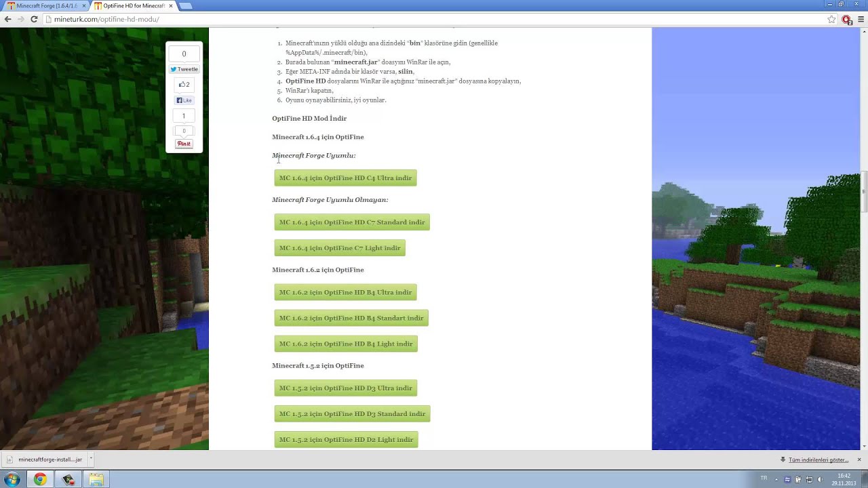Click 'Minecraft 1.6.2 için OptiFine' heading
The image size is (868, 488).
pyautogui.click(x=318, y=270)
